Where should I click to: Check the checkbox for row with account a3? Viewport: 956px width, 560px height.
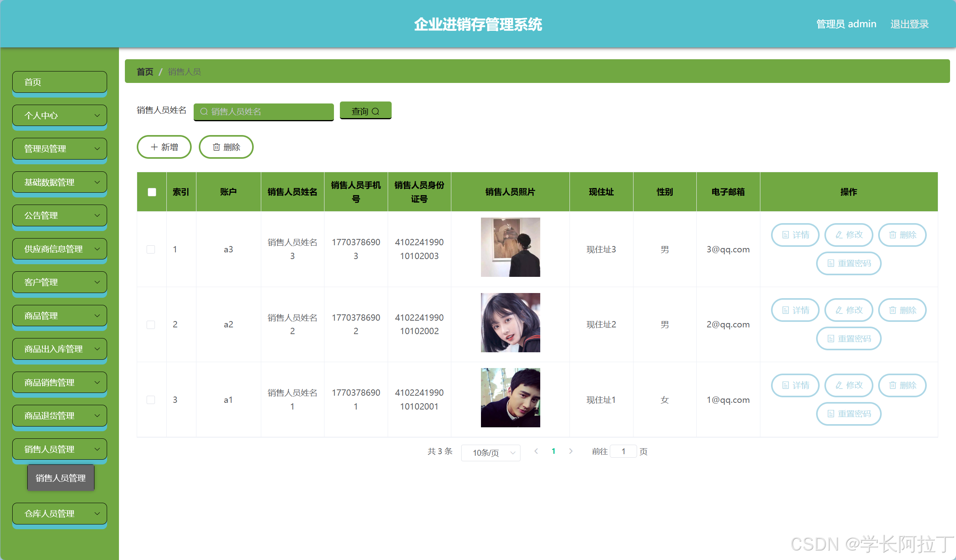151,249
